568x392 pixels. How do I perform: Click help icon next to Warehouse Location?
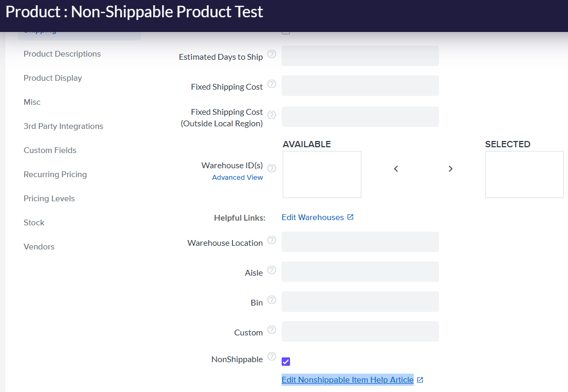[272, 240]
